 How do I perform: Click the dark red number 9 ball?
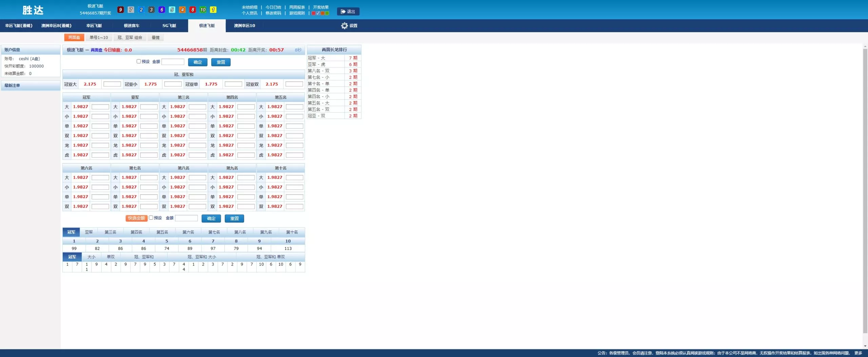[x=120, y=10]
